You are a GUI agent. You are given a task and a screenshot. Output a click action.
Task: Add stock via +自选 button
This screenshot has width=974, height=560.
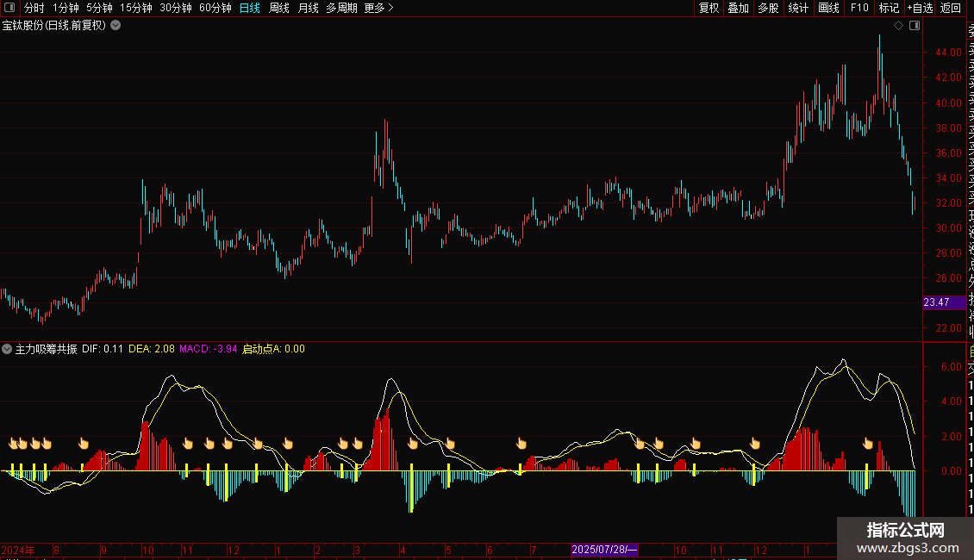[x=920, y=8]
